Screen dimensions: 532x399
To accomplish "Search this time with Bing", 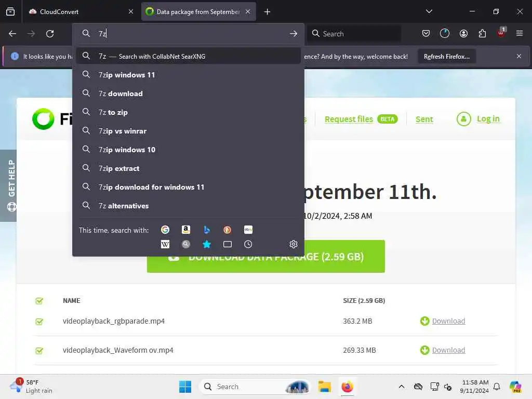I will tap(207, 230).
